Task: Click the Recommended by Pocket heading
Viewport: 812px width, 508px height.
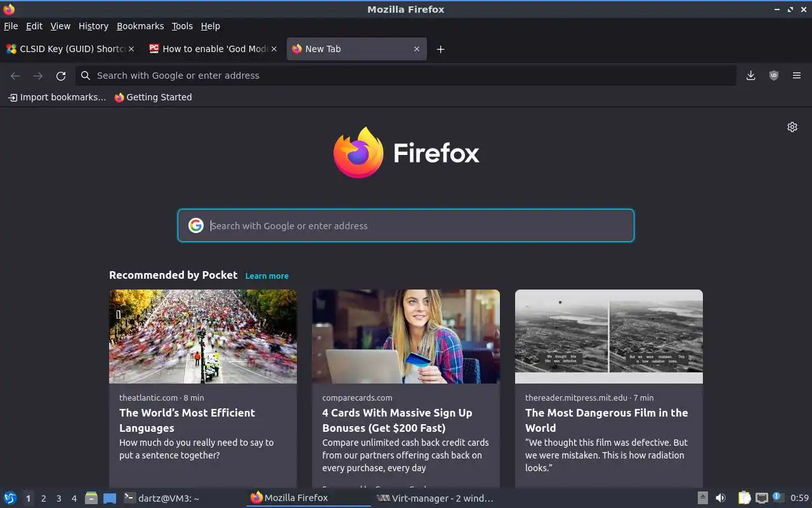Action: coord(173,275)
